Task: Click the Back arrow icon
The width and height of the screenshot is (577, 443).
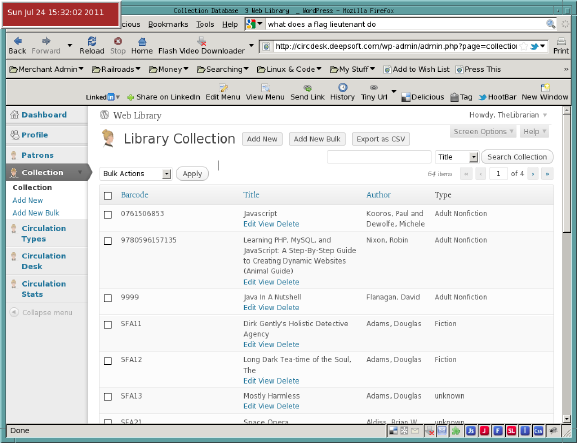Action: (x=18, y=41)
